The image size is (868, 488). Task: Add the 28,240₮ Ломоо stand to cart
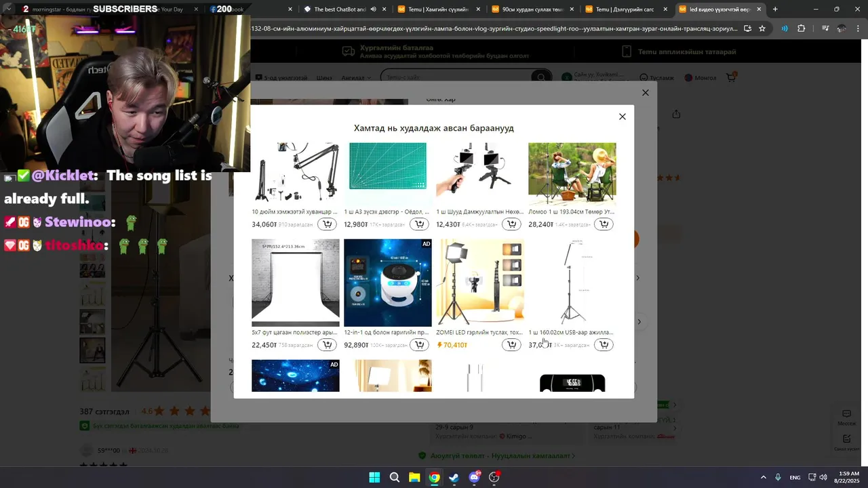coord(604,224)
